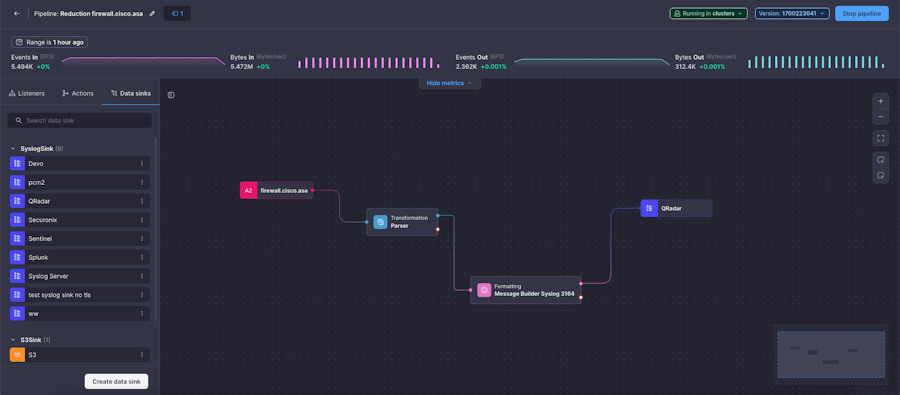Add a sticky note to canvas

[x=880, y=175]
